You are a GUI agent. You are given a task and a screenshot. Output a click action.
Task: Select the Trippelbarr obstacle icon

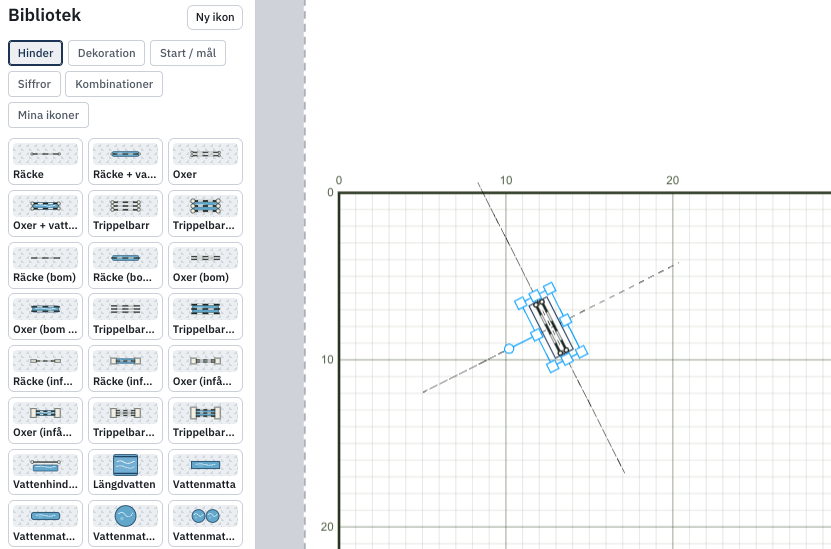coord(126,214)
